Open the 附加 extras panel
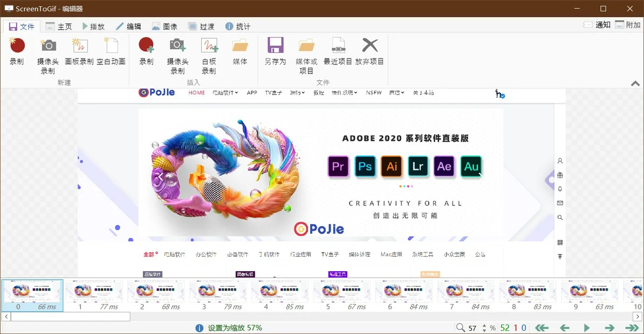644x334 pixels. coord(627,25)
